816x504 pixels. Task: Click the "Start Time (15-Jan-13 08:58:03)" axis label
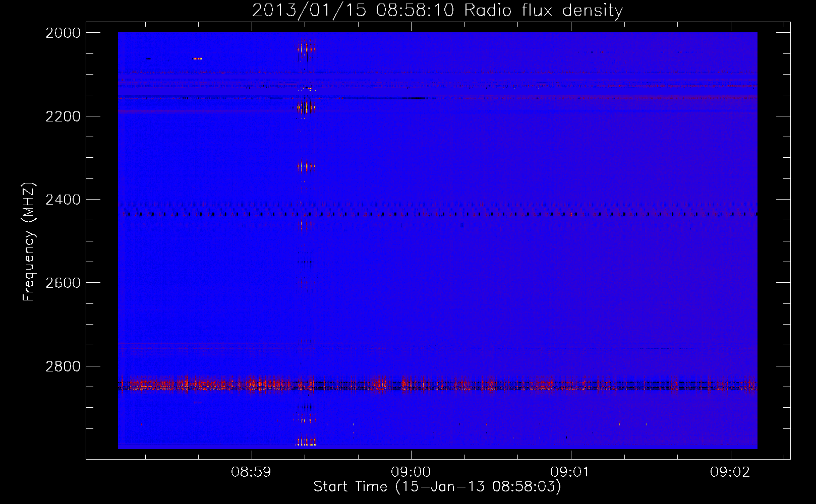[437, 487]
